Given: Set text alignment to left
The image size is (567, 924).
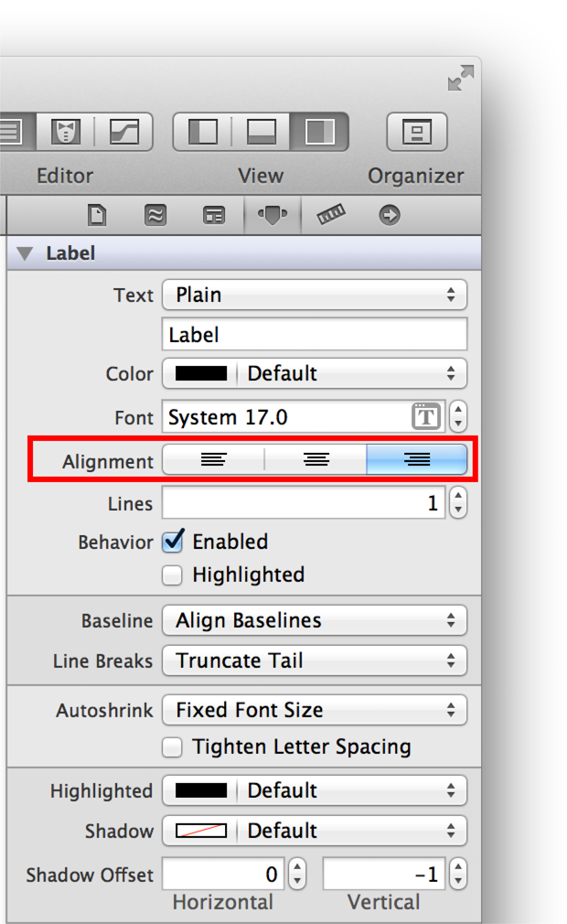Looking at the screenshot, I should pos(213,459).
